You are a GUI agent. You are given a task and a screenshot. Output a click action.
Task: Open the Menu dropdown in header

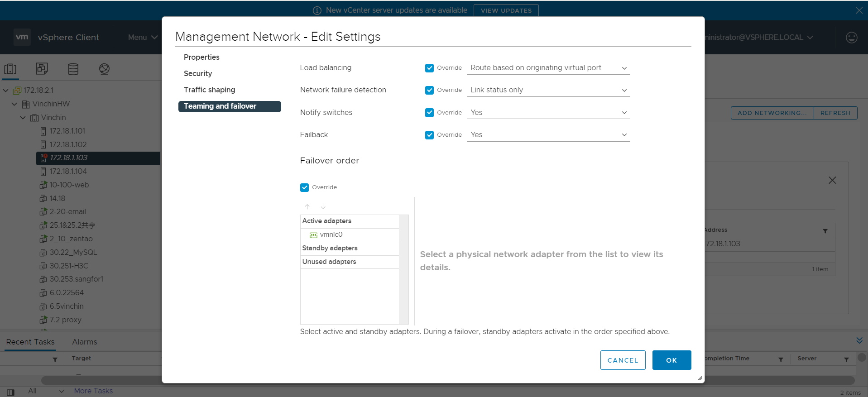pos(142,38)
